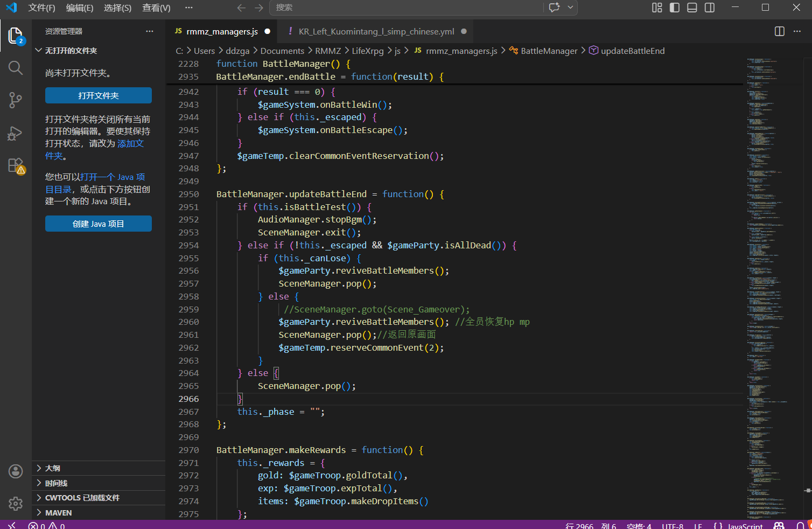Open the 文件(F) menu
812x529 pixels.
(x=41, y=8)
